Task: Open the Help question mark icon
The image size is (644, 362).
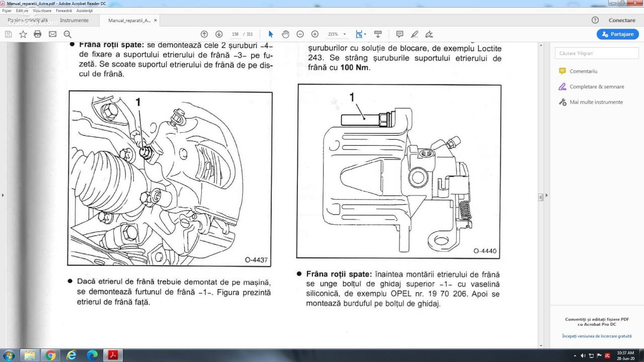Action: pos(595,20)
